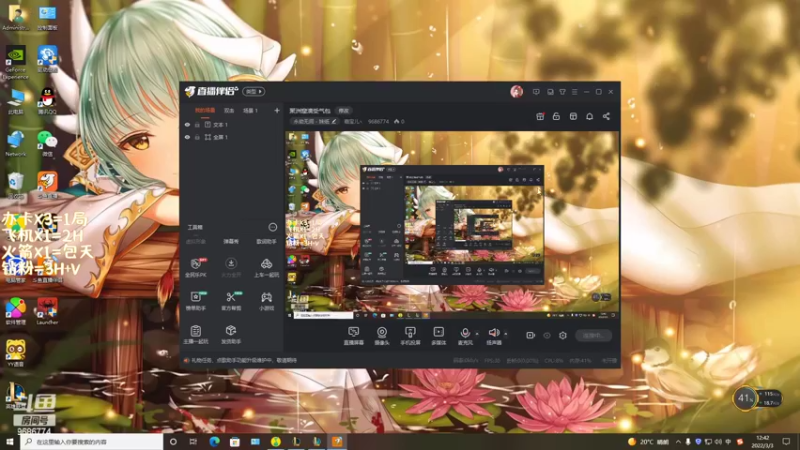The width and height of the screenshot is (800, 450).
Task: Expand the microphone volume arrow
Action: point(477,334)
